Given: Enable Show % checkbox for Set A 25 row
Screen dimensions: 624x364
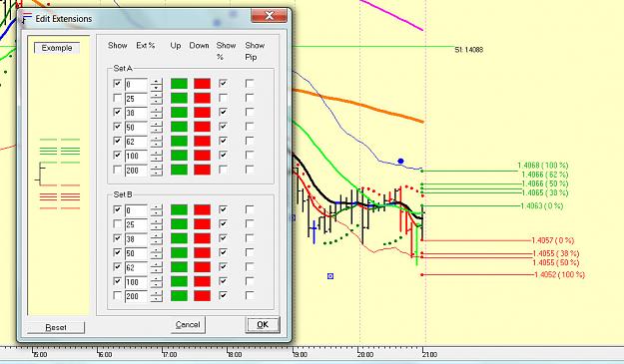Looking at the screenshot, I should click(x=224, y=98).
